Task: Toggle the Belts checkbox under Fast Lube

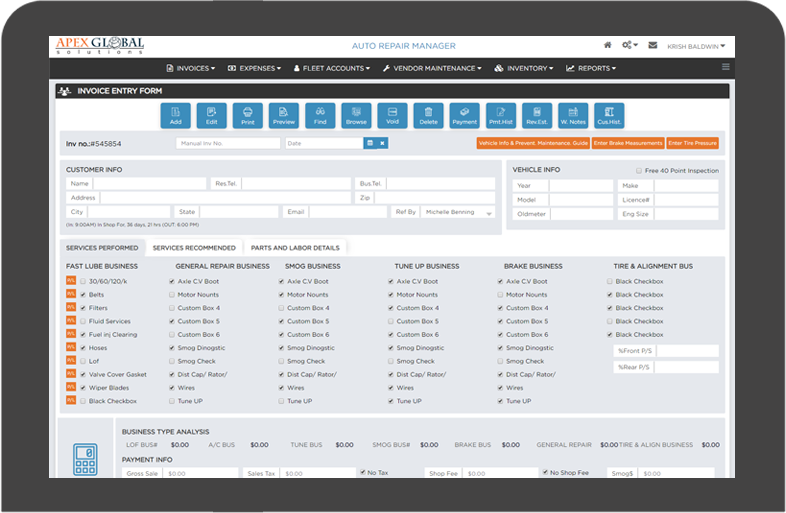Action: click(84, 295)
